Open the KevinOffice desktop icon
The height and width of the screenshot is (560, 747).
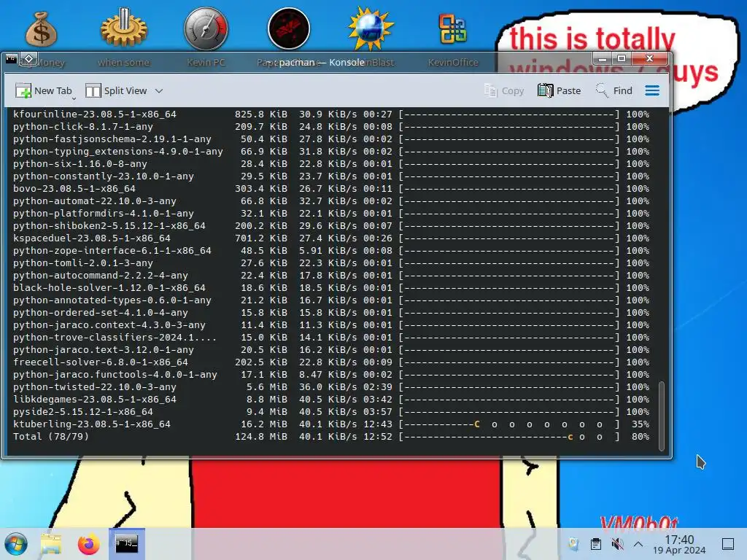coord(452,28)
